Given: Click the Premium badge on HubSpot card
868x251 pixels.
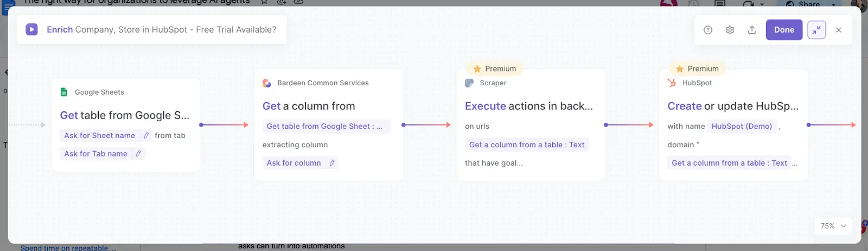Looking at the screenshot, I should (697, 69).
